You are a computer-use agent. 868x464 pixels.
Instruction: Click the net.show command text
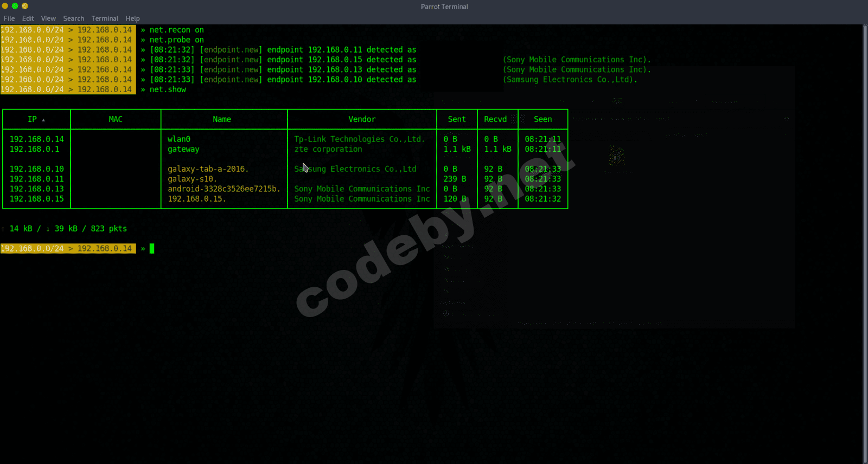pos(168,89)
